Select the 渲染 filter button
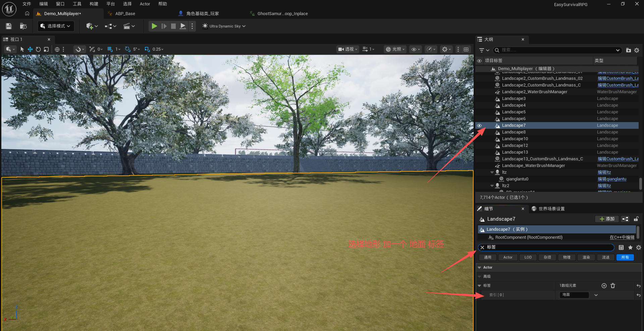Screen dimensions: 644x331 (x=586, y=258)
